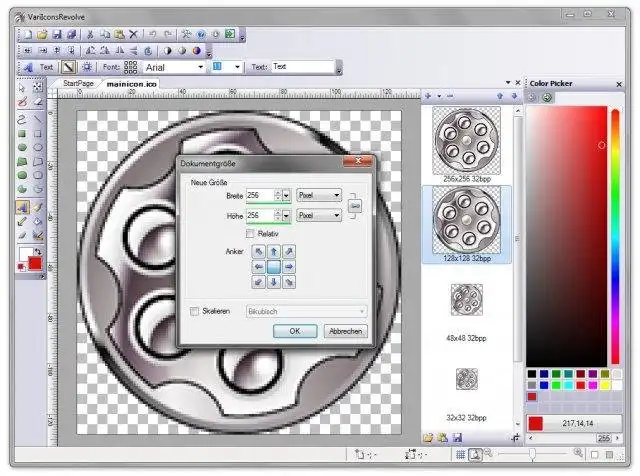Open the Arial font dropdown
The image size is (640, 476).
(200, 67)
